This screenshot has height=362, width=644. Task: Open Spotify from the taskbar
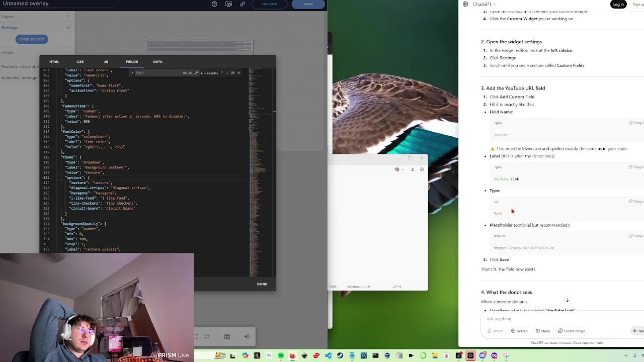[x=281, y=355]
